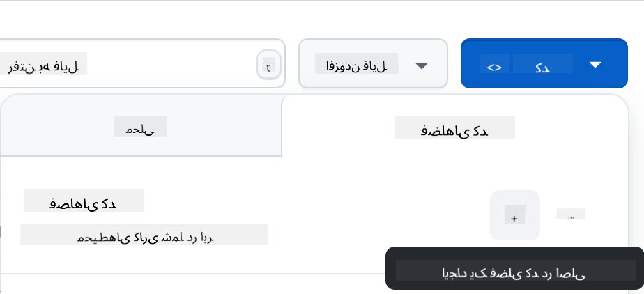Image resolution: width=644 pixels, height=294 pixels.
Task: Click the white caret on the blue button
Action: tap(595, 64)
